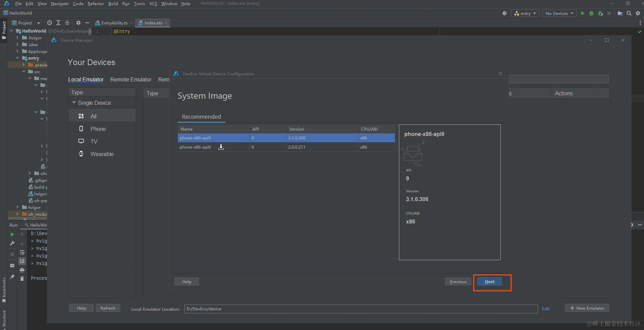Toggle scroll to end in Run console
Screen dimensions: 644x330
point(22,261)
